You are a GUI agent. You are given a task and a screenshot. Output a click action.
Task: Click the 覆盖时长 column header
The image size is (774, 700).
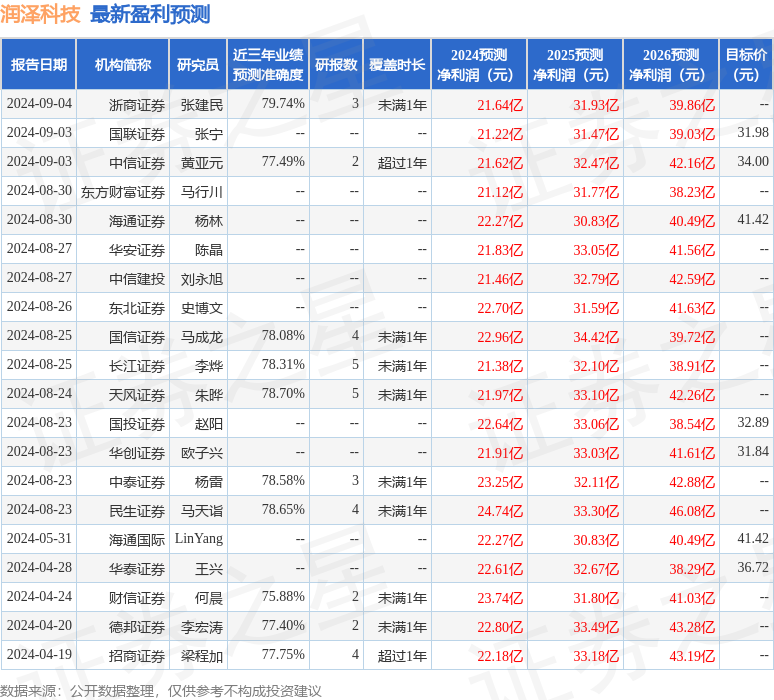397,65
